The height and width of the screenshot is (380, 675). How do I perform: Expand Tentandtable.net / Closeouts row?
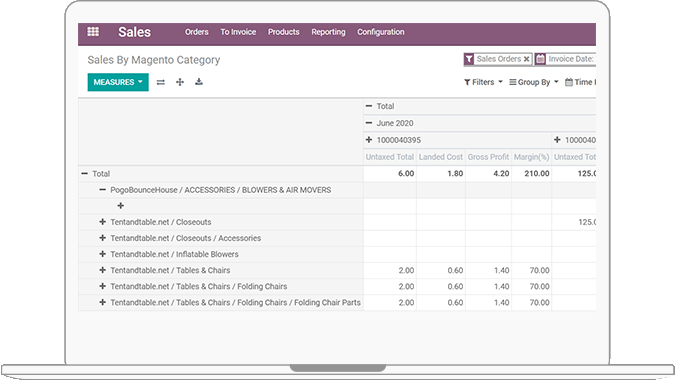coord(102,222)
